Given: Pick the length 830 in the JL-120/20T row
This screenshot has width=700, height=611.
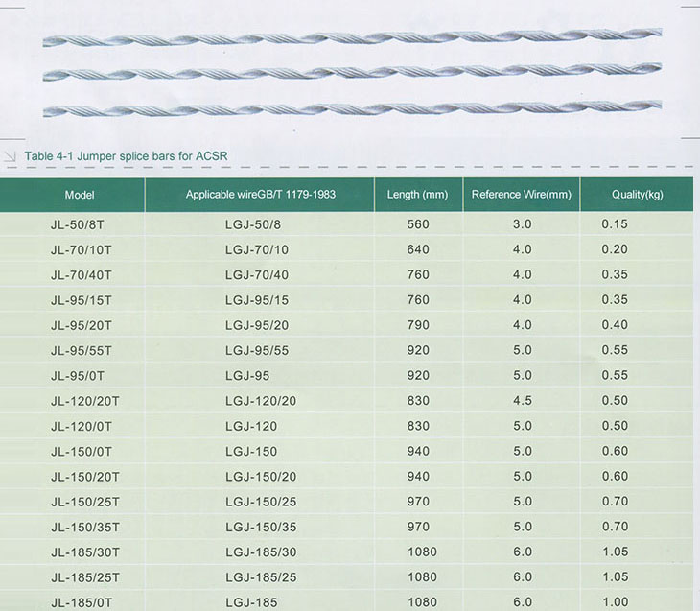Looking at the screenshot, I should pyautogui.click(x=418, y=401).
